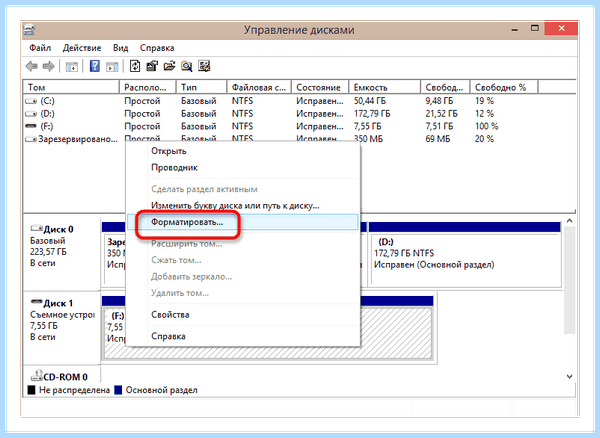
Task: Click the Диск 0 disk icon
Action: 36,228
